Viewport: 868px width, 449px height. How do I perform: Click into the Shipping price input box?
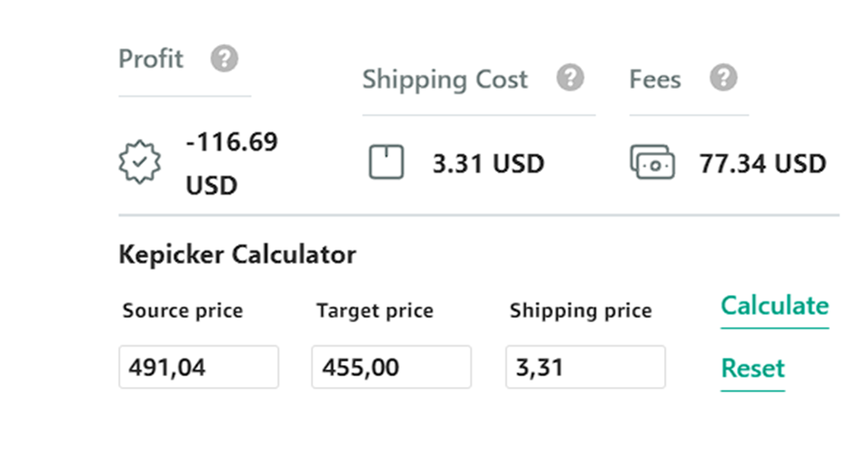coord(585,367)
